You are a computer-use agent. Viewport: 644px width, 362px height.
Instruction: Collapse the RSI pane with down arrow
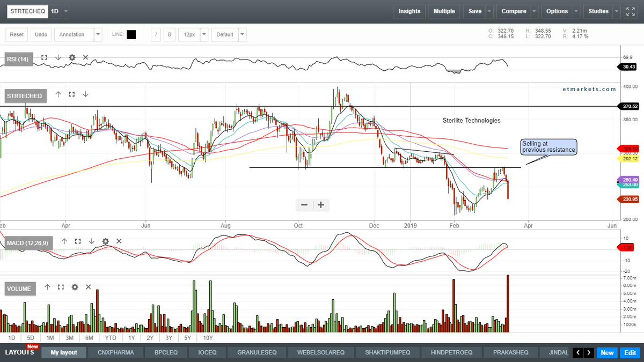[58, 57]
